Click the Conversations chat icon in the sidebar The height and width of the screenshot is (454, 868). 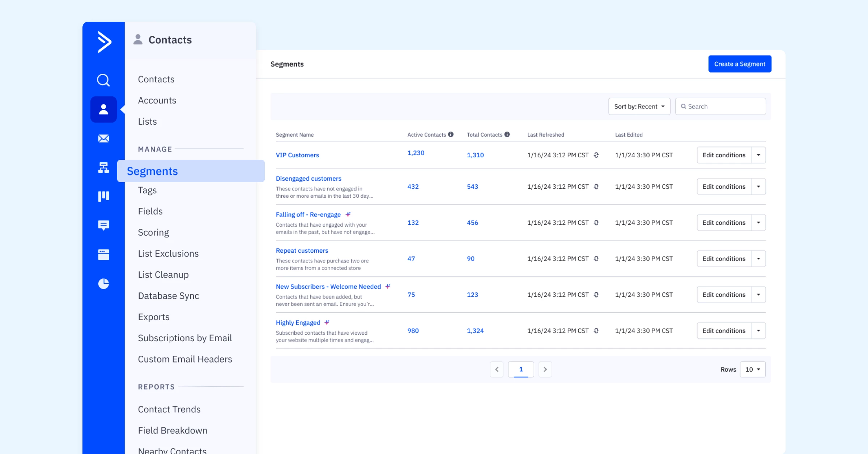(x=103, y=225)
